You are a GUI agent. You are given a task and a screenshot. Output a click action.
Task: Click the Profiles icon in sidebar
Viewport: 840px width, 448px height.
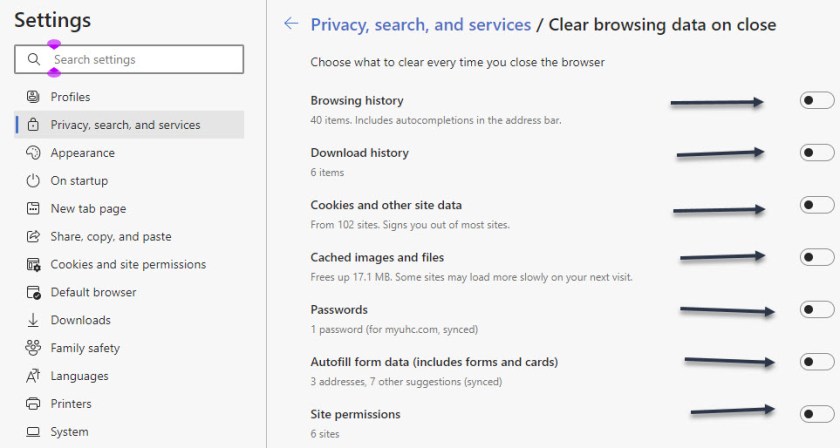click(x=32, y=97)
